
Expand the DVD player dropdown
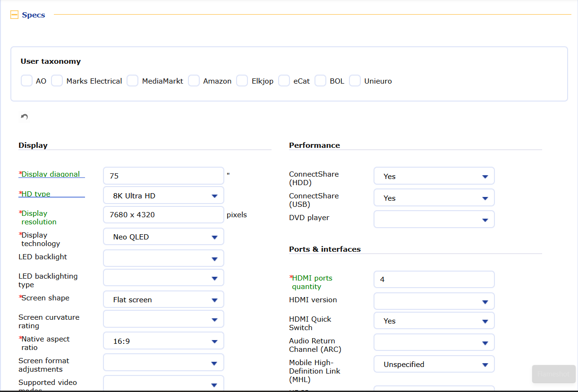point(434,220)
